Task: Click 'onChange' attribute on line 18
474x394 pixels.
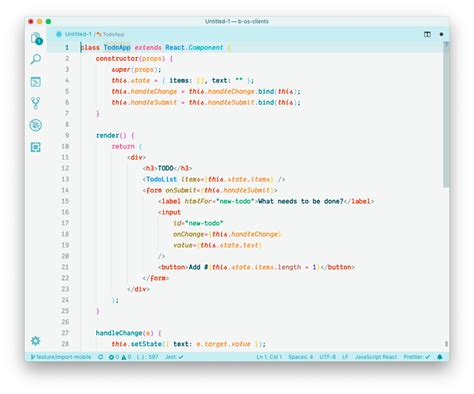Action: 188,234
